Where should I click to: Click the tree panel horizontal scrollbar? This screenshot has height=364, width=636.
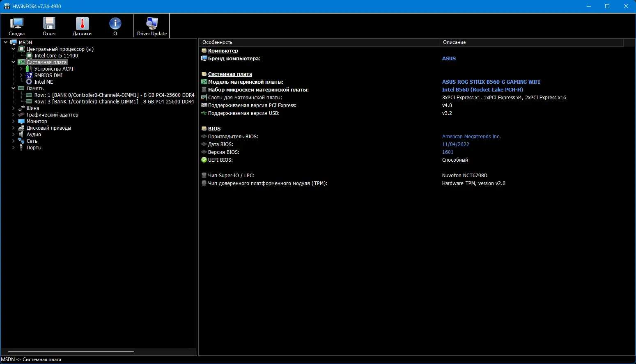point(71,351)
